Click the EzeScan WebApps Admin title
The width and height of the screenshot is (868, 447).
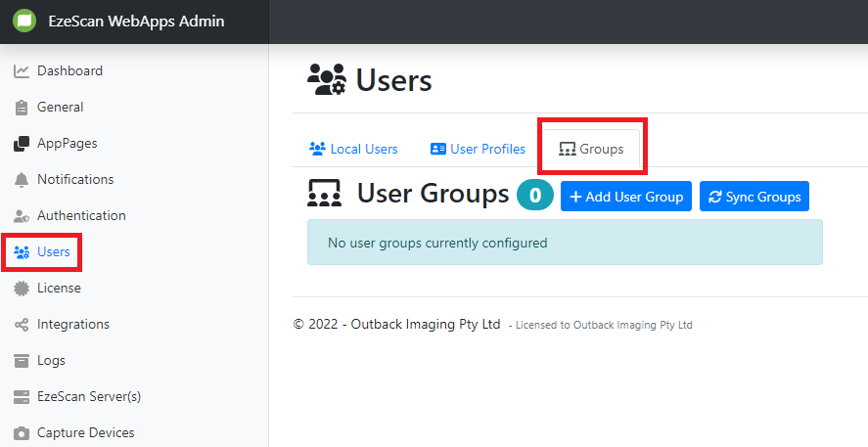click(136, 21)
